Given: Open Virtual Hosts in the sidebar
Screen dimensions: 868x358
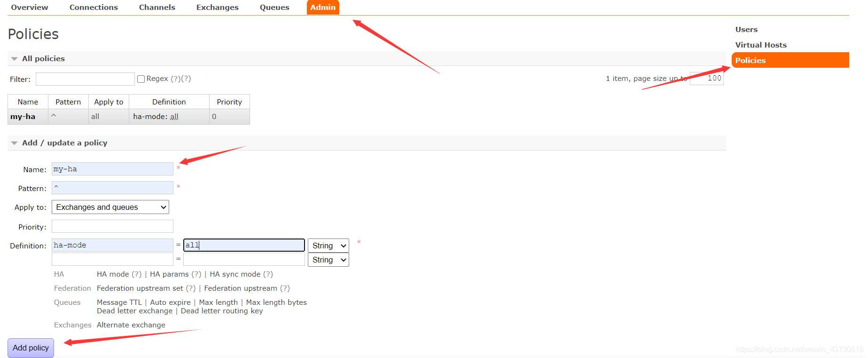Looking at the screenshot, I should coord(761,45).
